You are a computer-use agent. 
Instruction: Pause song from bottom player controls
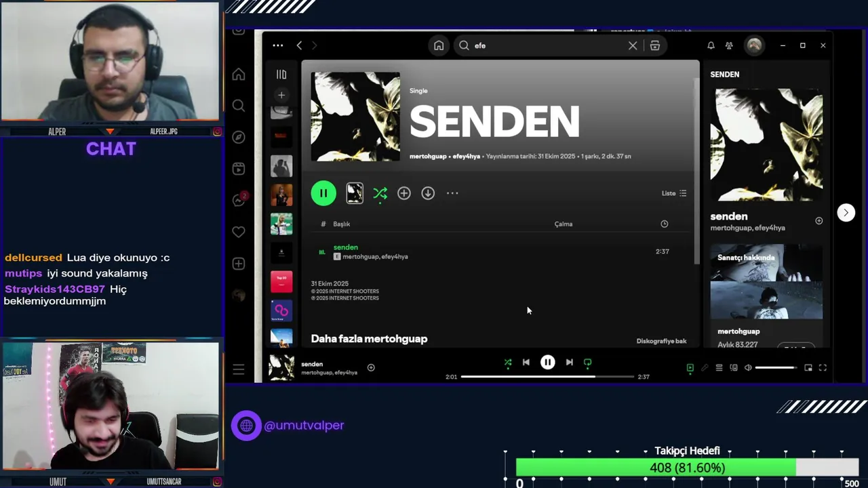[x=547, y=363]
